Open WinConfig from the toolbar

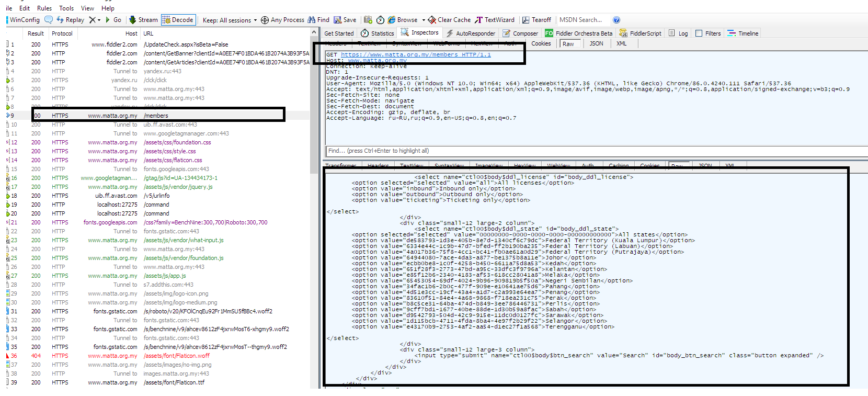[23, 20]
